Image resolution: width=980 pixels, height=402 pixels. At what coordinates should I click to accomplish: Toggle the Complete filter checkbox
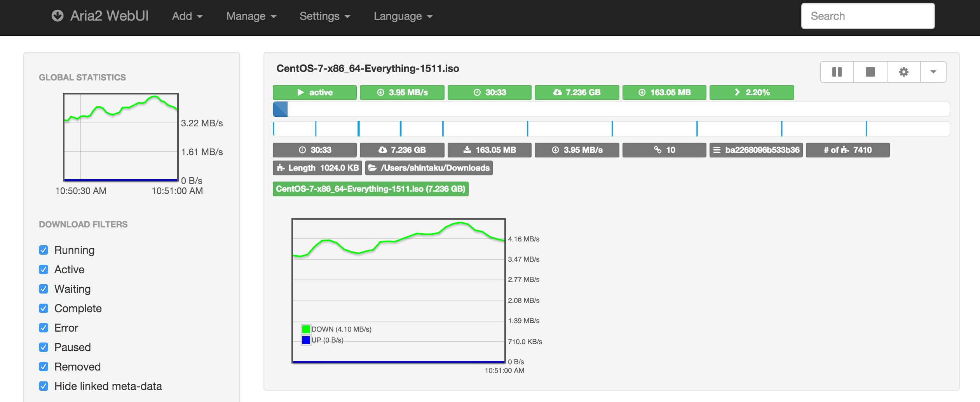44,308
